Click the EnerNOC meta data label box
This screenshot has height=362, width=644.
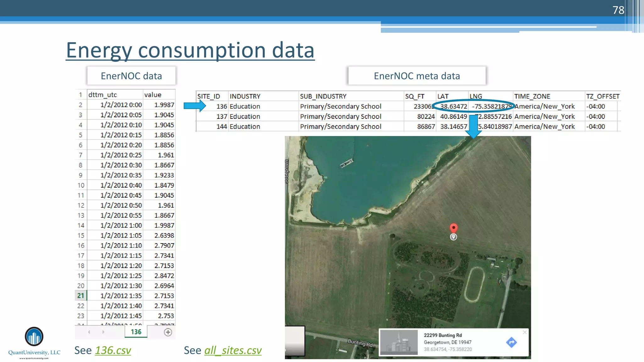pos(417,76)
